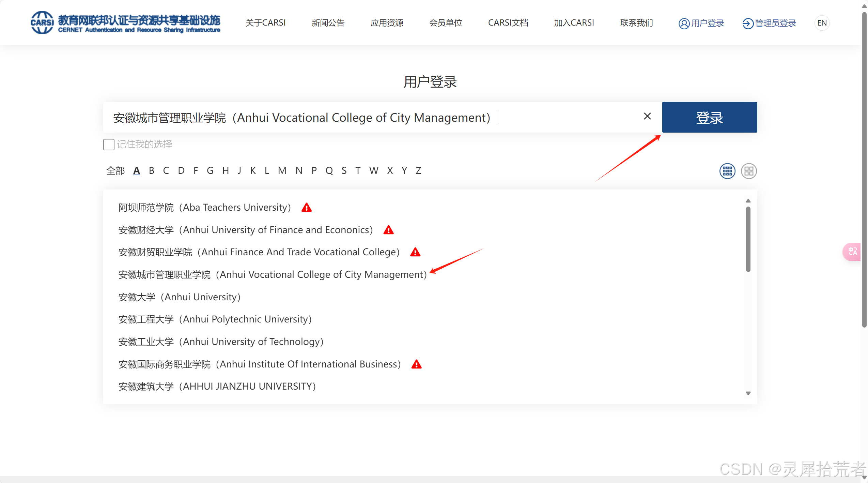Switch to large grid view icon
Screen dimensions: 868x483
click(748, 171)
